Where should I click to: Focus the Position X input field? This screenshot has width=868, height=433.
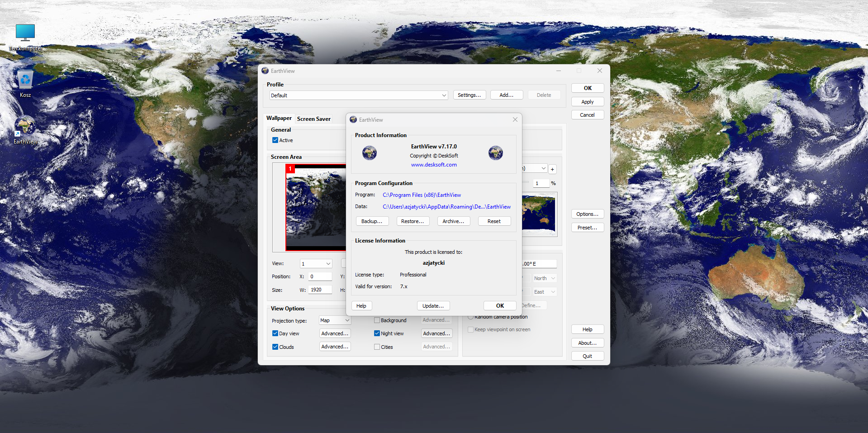click(320, 276)
